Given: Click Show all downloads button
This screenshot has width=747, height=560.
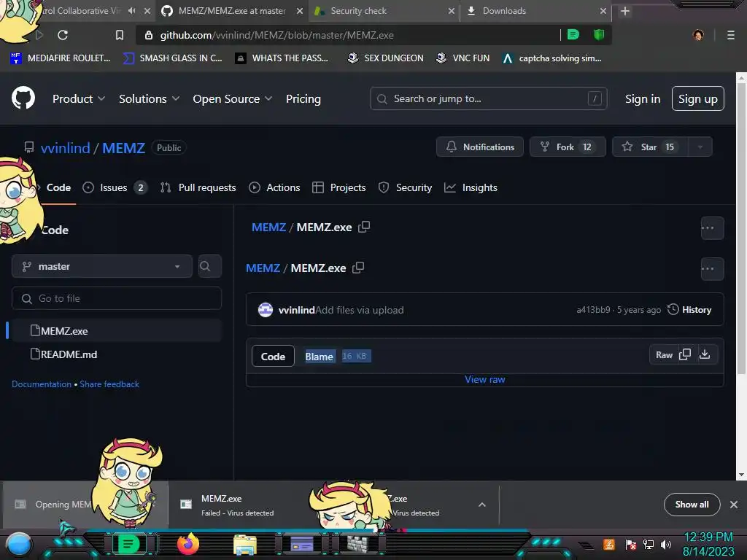Looking at the screenshot, I should [x=692, y=505].
